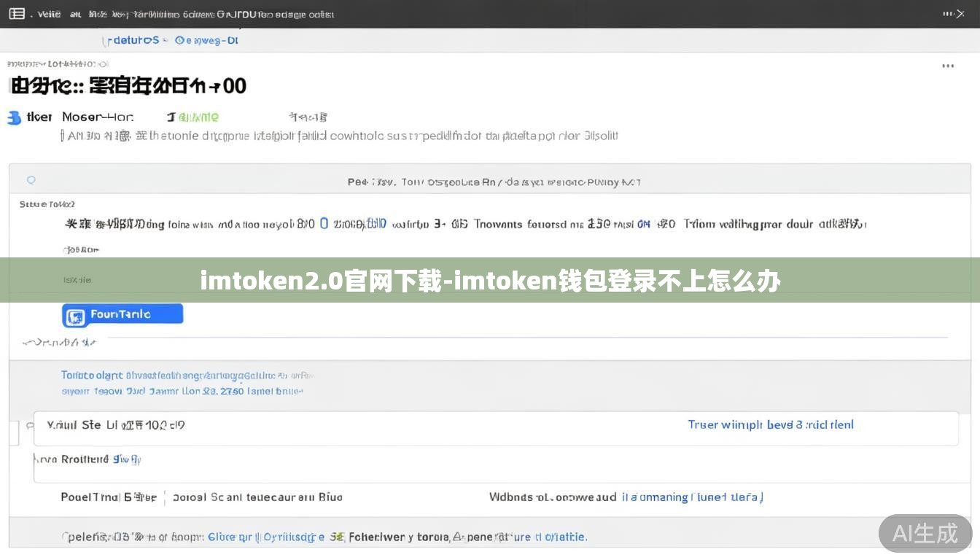Click the blue logo beside 'tlver'
This screenshot has height=560, width=980.
click(x=14, y=117)
